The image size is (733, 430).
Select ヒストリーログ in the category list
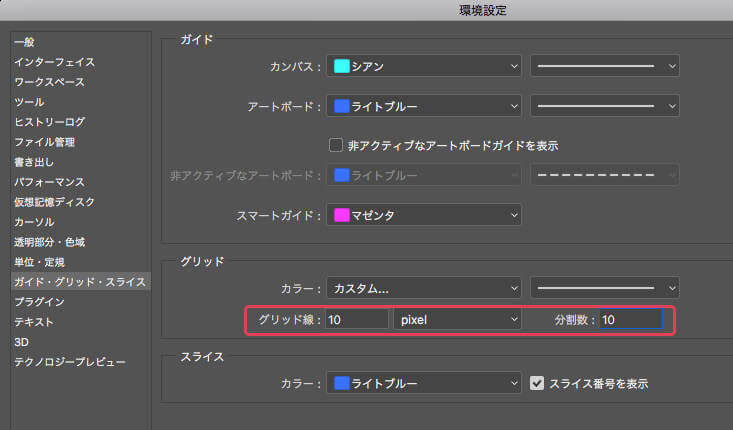(50, 122)
